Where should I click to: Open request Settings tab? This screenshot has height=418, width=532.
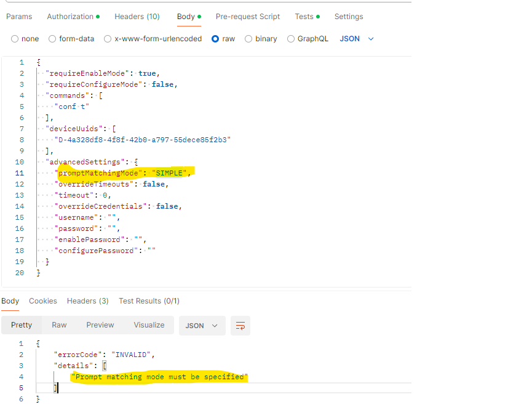pyautogui.click(x=349, y=17)
